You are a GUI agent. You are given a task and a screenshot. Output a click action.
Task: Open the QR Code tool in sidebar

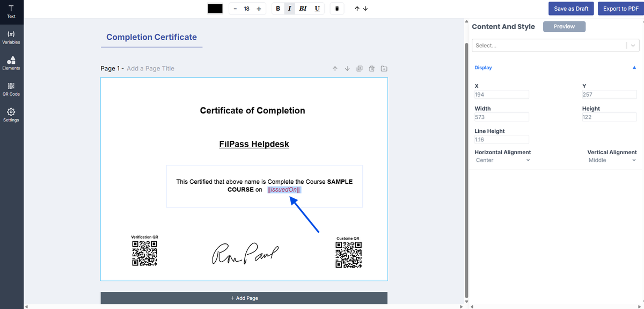pyautogui.click(x=11, y=89)
